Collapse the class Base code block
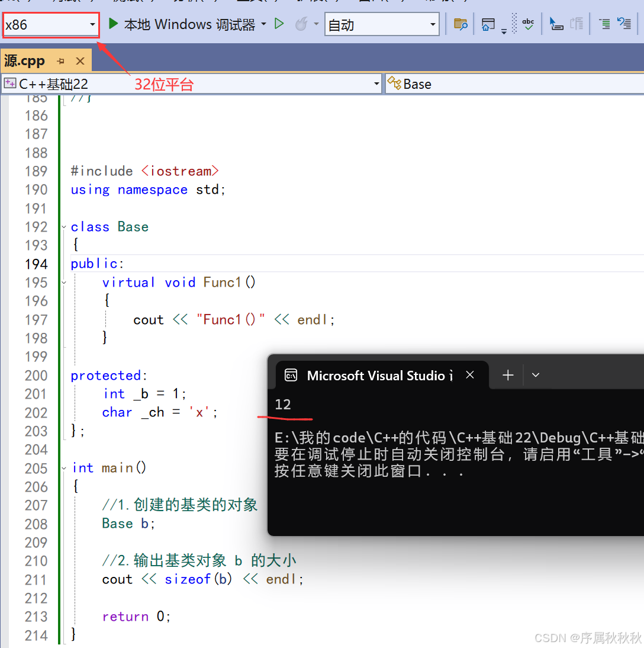 pyautogui.click(x=64, y=227)
